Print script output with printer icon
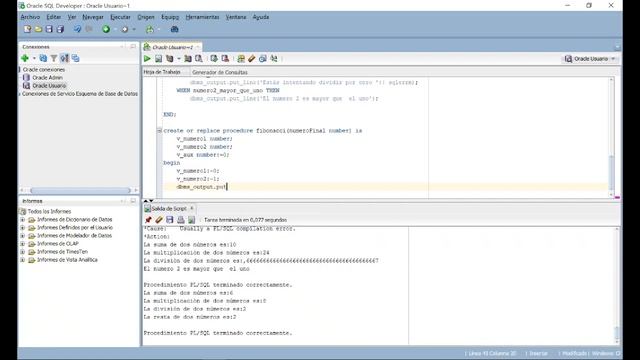The height and width of the screenshot is (360, 640). coord(180,220)
